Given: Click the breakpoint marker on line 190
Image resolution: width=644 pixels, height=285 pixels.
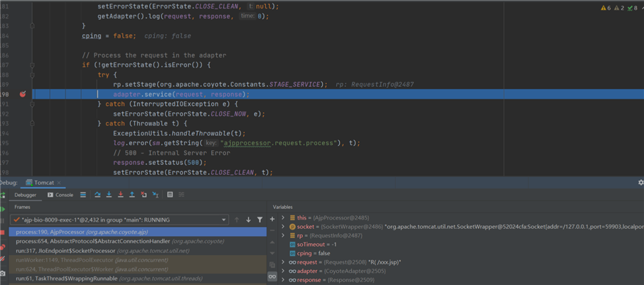Looking at the screenshot, I should click(23, 95).
